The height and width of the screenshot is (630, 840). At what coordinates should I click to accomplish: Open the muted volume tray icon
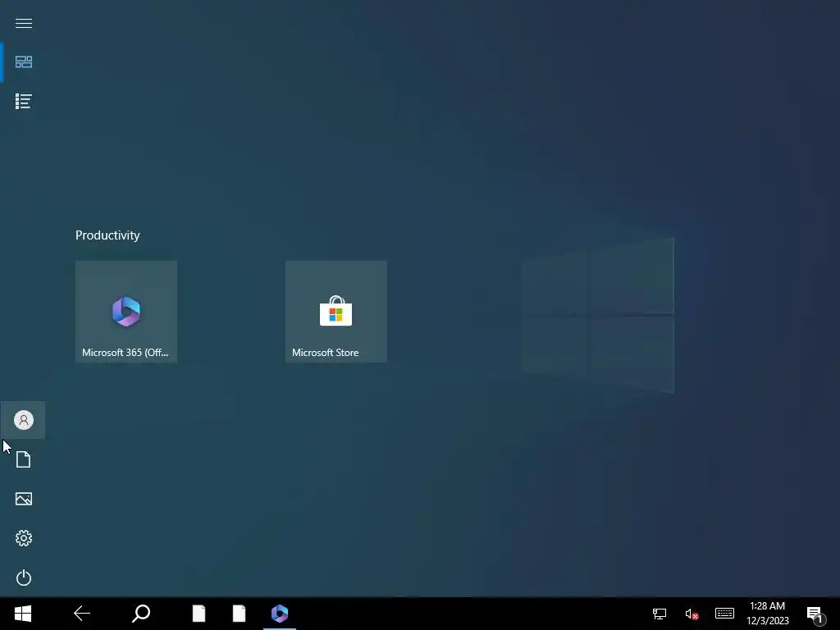(692, 614)
